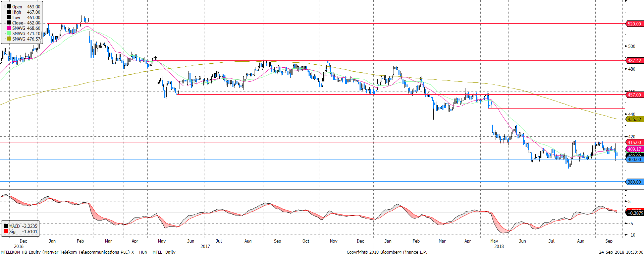644x255 pixels.
Task: Click the light green SMAVG 471.10 swatch
Action: pyautogui.click(x=9, y=33)
